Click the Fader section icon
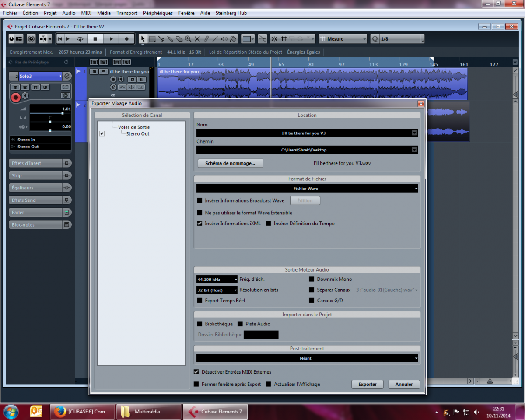 tap(66, 212)
